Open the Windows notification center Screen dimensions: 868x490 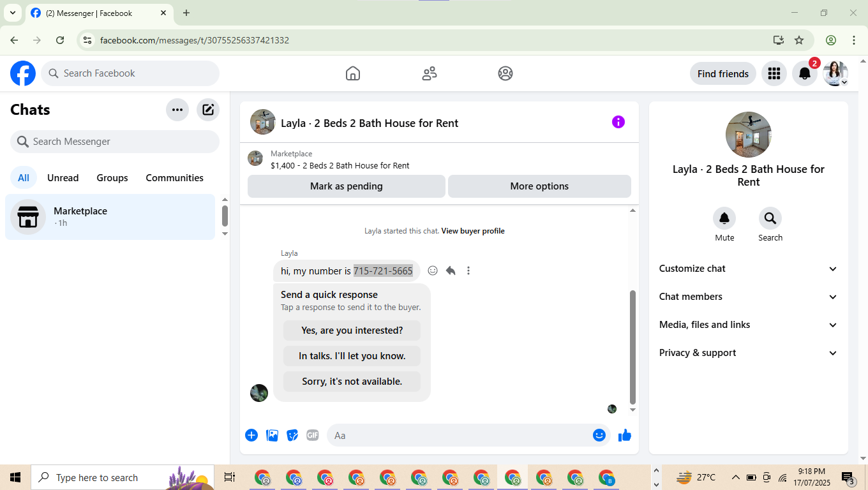pos(849,477)
